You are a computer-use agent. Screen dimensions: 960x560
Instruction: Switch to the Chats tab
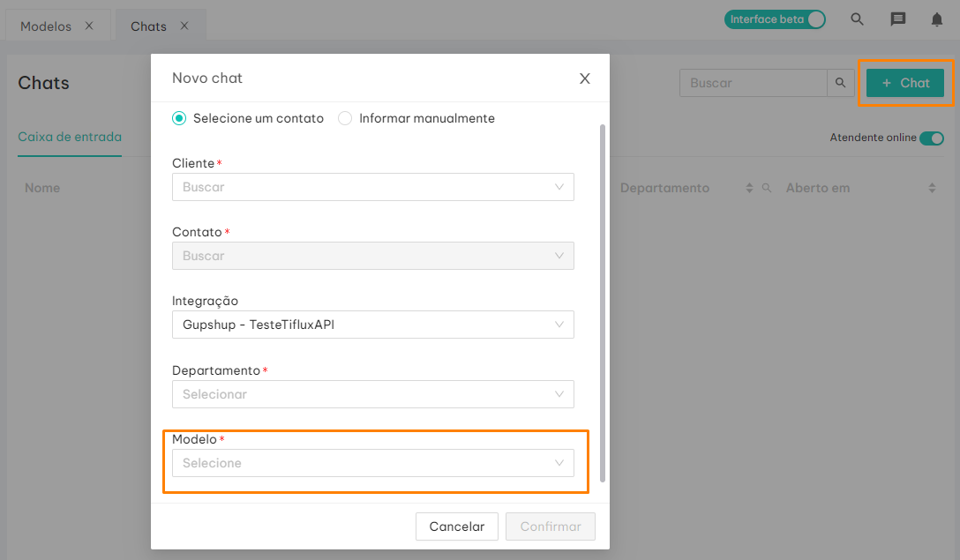click(x=148, y=26)
